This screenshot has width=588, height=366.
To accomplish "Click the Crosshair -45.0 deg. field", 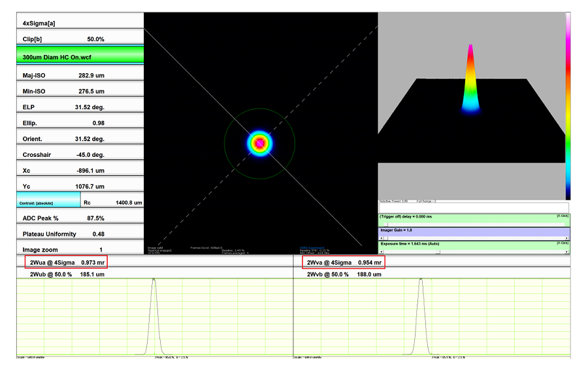I will [x=79, y=155].
